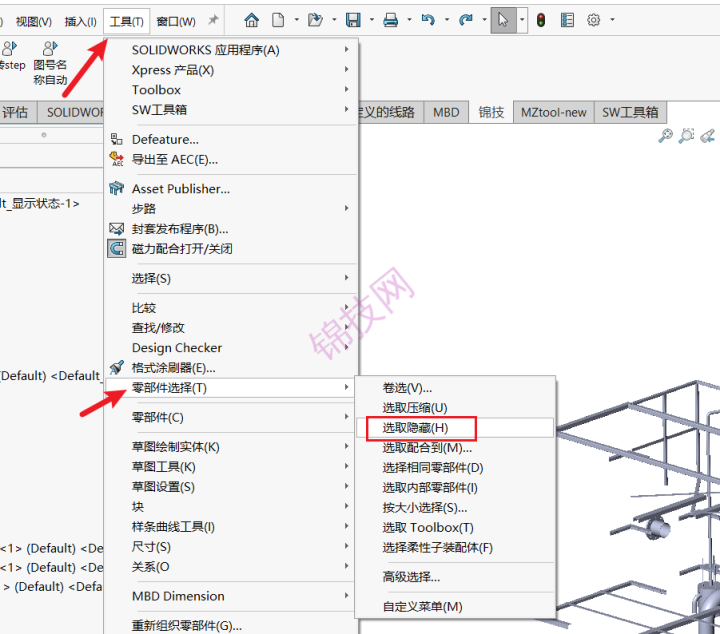Viewport: 720px width, 634px height.
Task: Click the Zoom to Fit magnifier icon
Action: (665, 135)
